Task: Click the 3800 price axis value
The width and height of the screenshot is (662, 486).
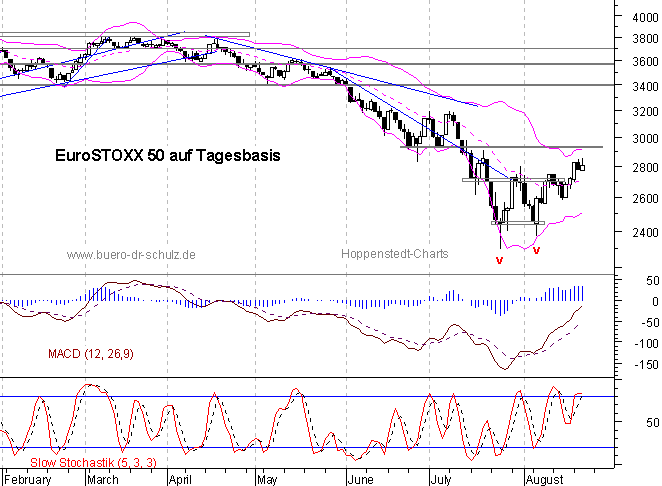Action: coord(645,38)
